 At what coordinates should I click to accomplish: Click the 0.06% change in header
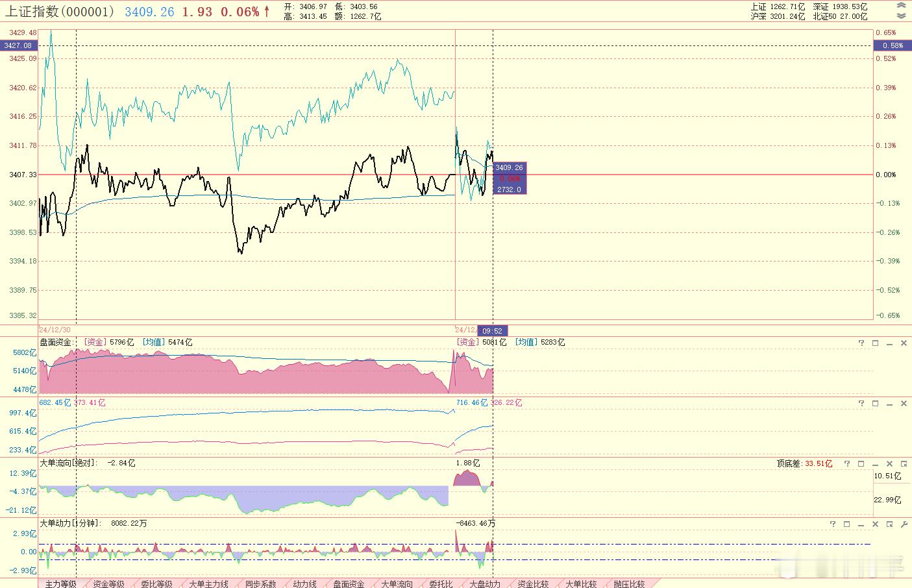[240, 12]
